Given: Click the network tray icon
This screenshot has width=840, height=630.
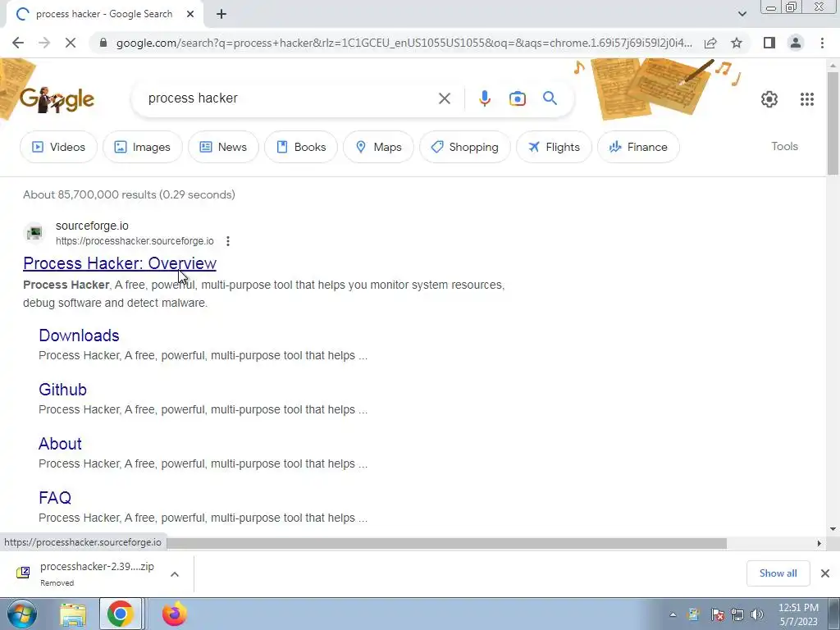Looking at the screenshot, I should pos(737,614).
